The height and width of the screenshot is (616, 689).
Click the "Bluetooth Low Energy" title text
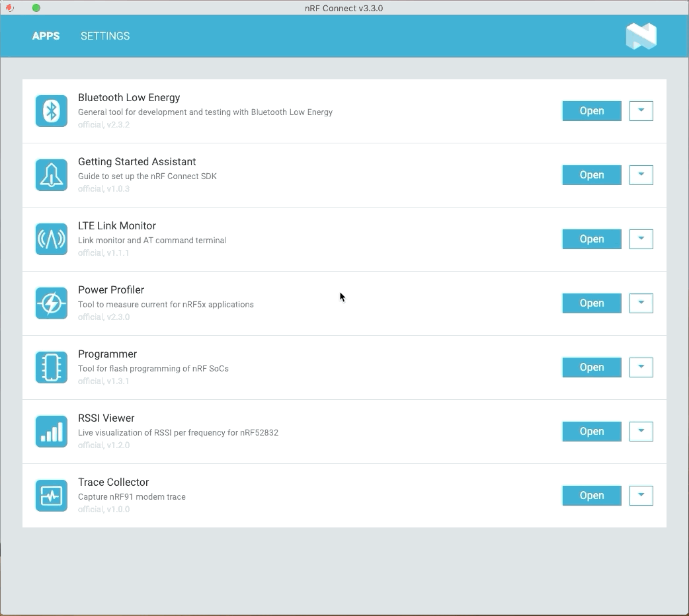coord(129,98)
